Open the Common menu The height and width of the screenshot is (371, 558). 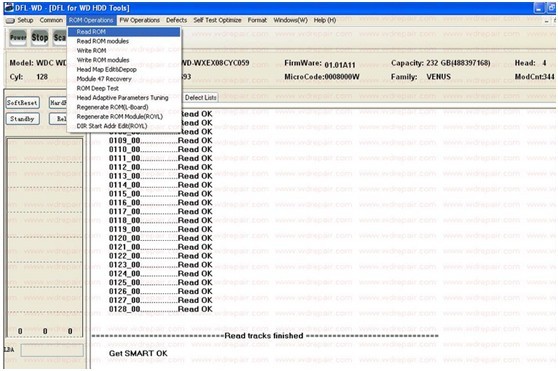click(x=51, y=20)
